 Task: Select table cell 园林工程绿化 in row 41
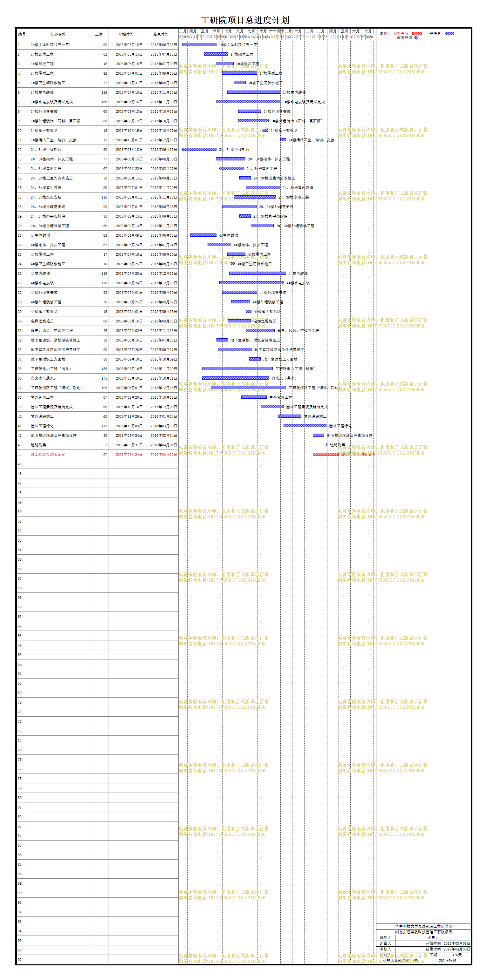[58, 426]
